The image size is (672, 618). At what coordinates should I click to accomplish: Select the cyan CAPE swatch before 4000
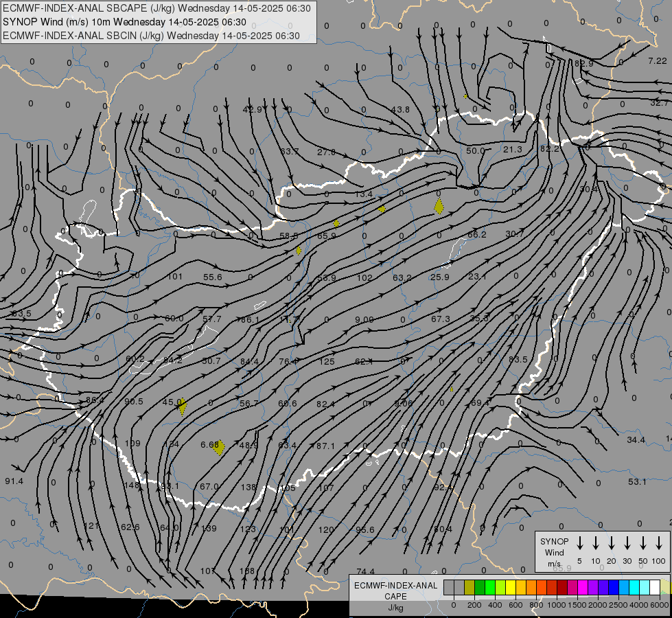coord(635,587)
